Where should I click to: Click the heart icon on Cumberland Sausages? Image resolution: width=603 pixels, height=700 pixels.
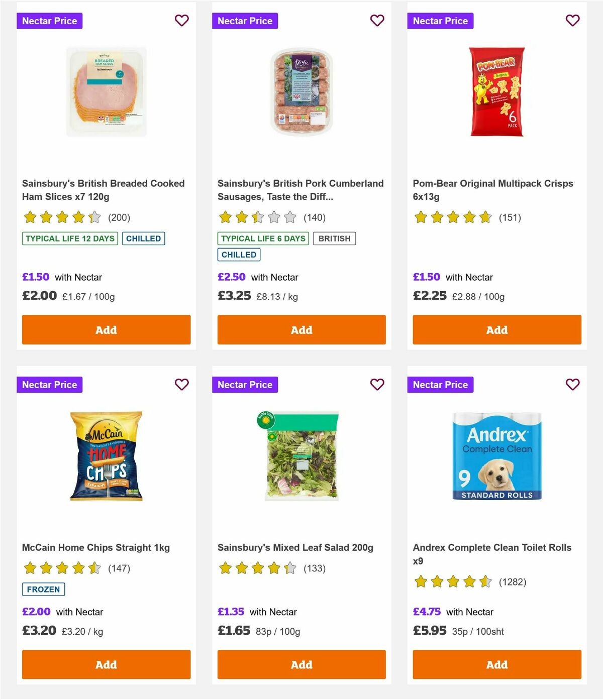coord(377,21)
